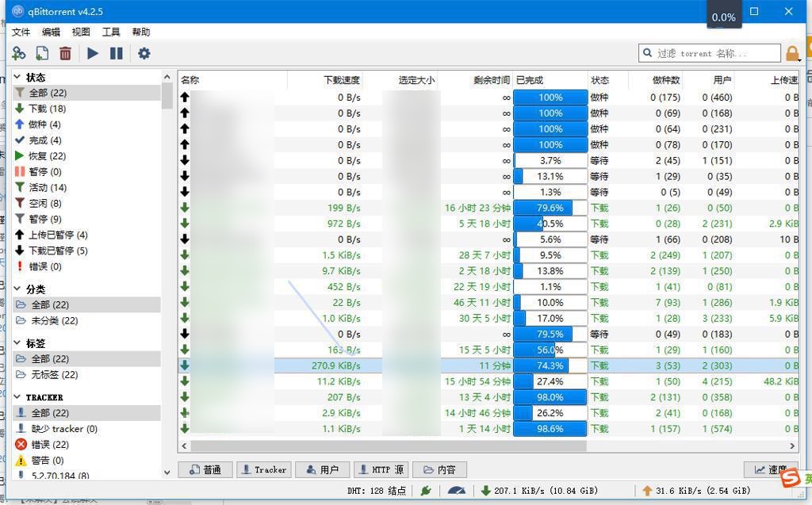Open options gear icon in toolbar

point(144,53)
